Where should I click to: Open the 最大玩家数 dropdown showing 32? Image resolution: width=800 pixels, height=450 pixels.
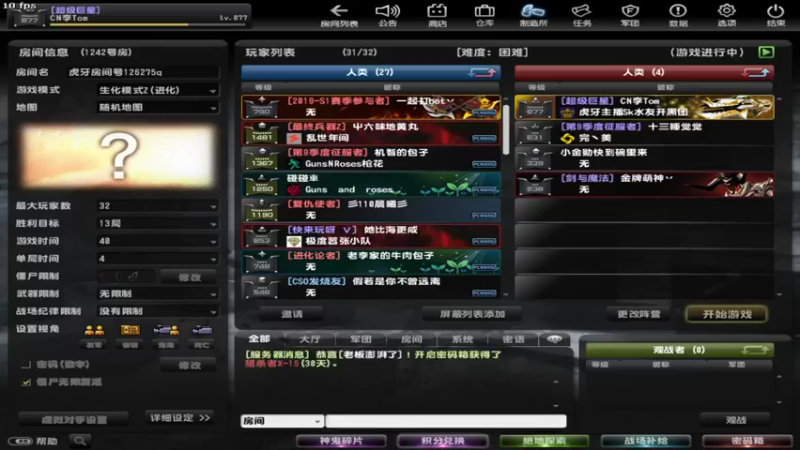click(158, 206)
